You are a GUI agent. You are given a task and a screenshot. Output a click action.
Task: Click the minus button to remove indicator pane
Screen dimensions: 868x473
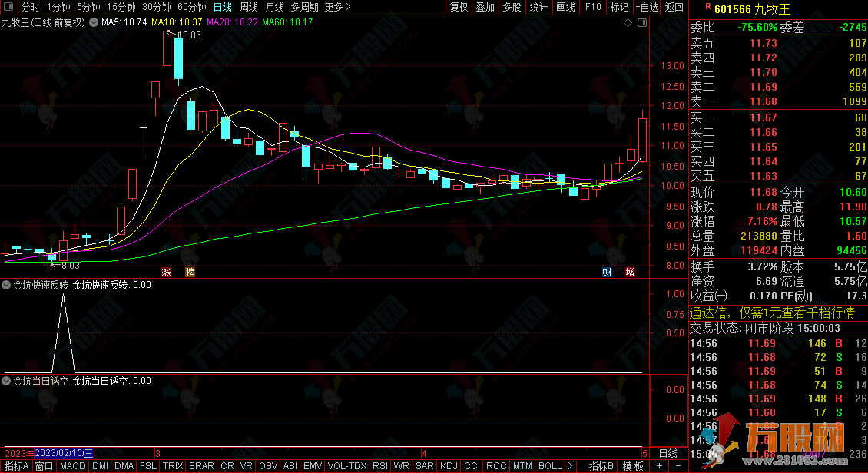(x=678, y=466)
